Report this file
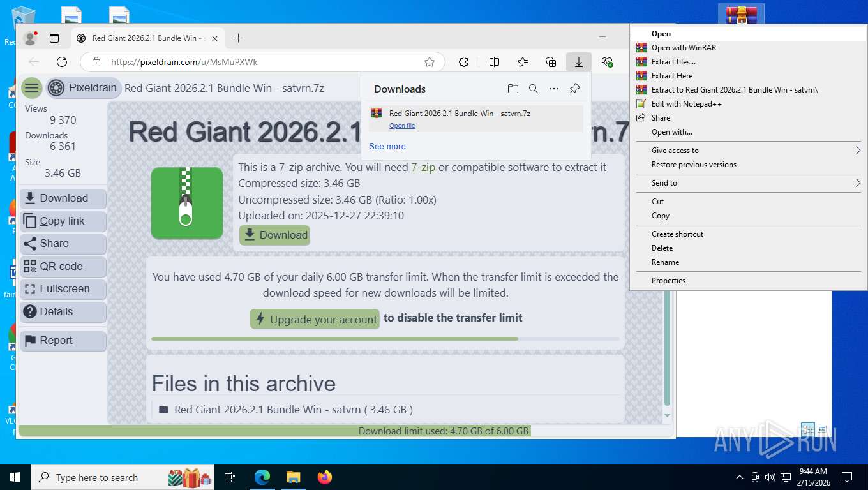The width and height of the screenshot is (868, 490). [63, 341]
